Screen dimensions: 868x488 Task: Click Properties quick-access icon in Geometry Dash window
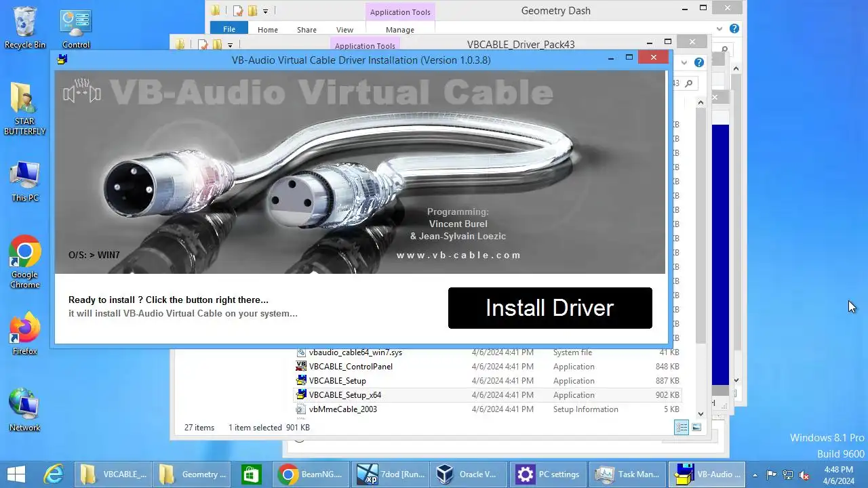click(237, 11)
